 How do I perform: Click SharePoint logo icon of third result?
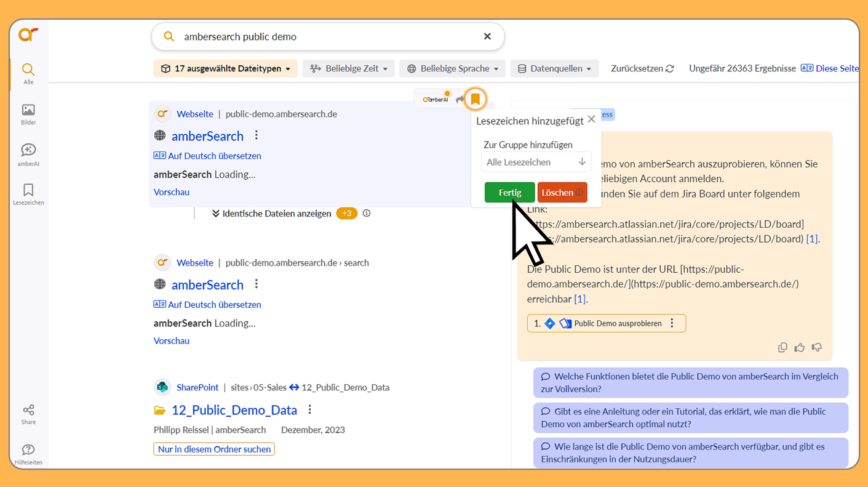pyautogui.click(x=162, y=387)
